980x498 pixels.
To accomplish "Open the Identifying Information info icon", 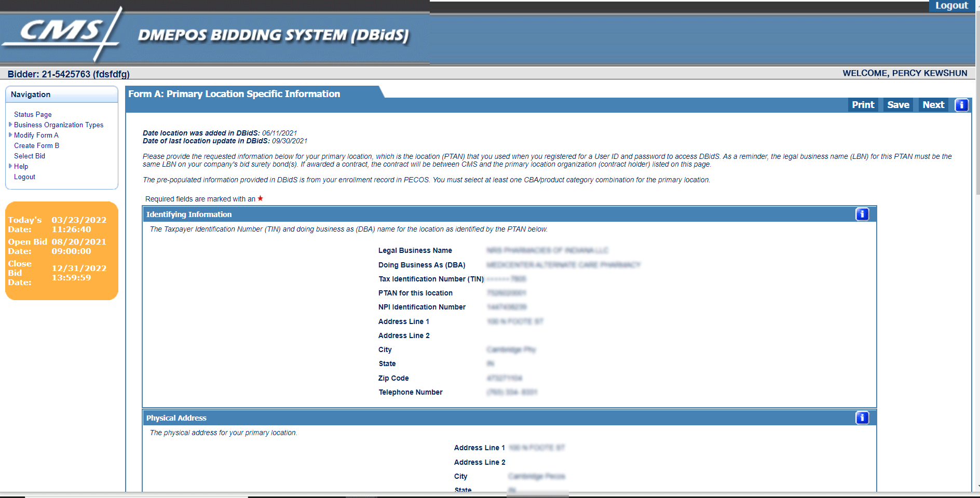I will (862, 214).
